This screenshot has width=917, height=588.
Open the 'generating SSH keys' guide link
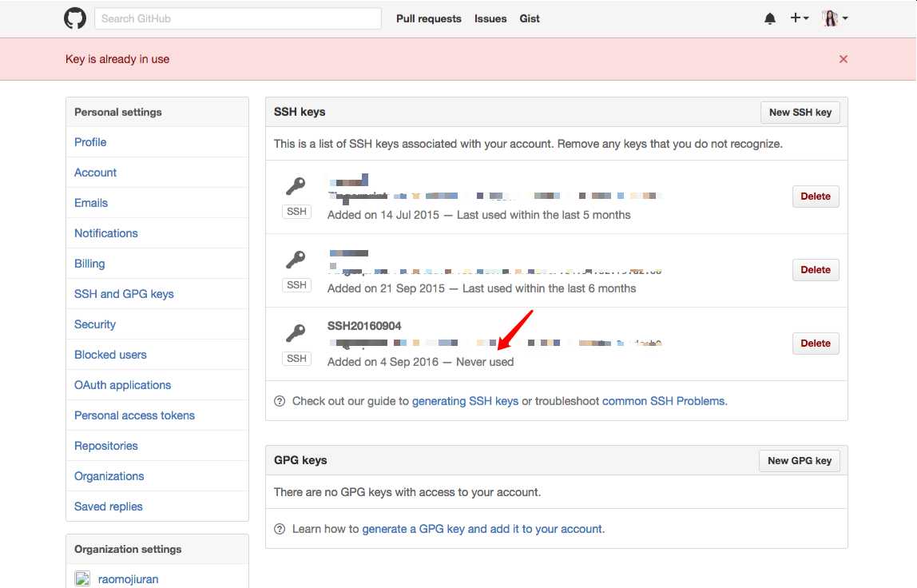(x=465, y=401)
